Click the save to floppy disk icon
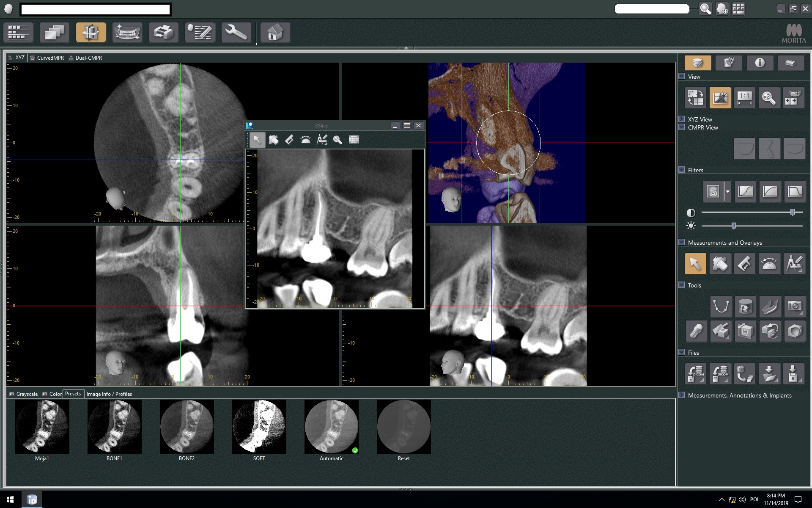 click(794, 374)
